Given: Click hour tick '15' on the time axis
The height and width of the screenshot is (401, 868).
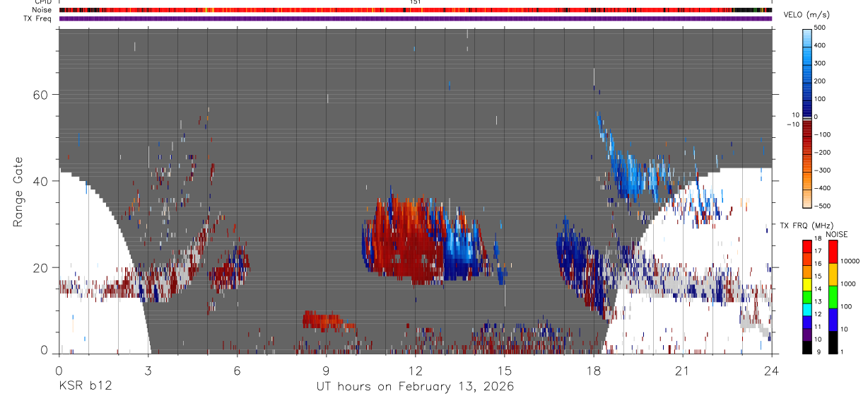Looking at the screenshot, I should coord(505,370).
